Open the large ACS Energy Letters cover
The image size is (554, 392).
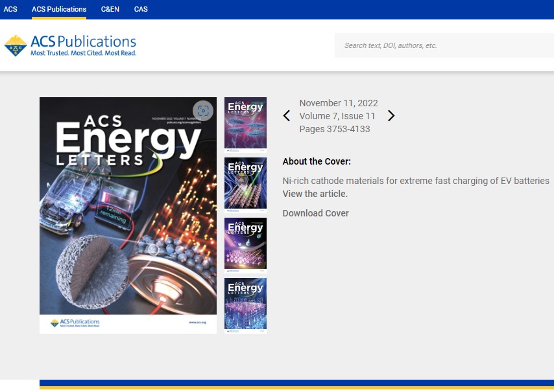[x=128, y=215]
